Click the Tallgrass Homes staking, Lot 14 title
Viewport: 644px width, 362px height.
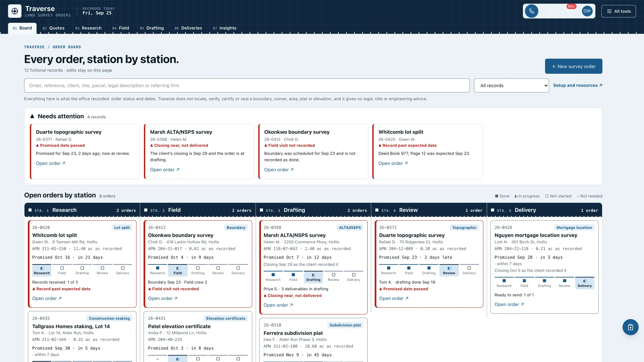pyautogui.click(x=71, y=326)
